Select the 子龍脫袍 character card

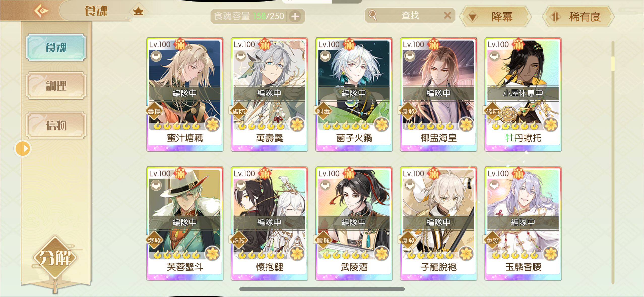(x=438, y=223)
